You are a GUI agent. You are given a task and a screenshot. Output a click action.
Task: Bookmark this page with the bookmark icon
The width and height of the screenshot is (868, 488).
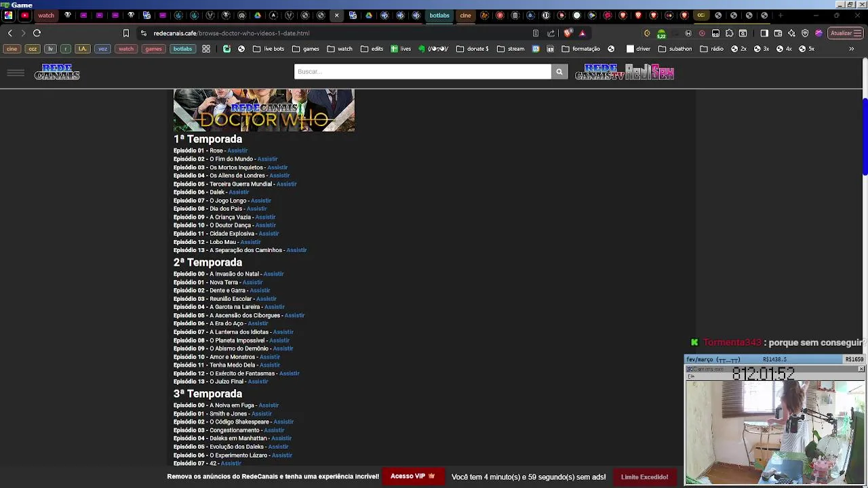[x=125, y=33]
